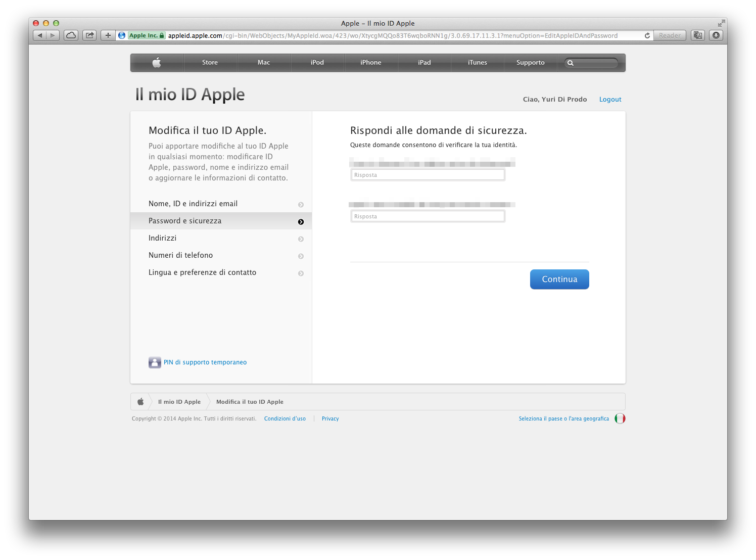Open the PIN di supporto temporaneo link
The image size is (756, 560).
coord(205,362)
